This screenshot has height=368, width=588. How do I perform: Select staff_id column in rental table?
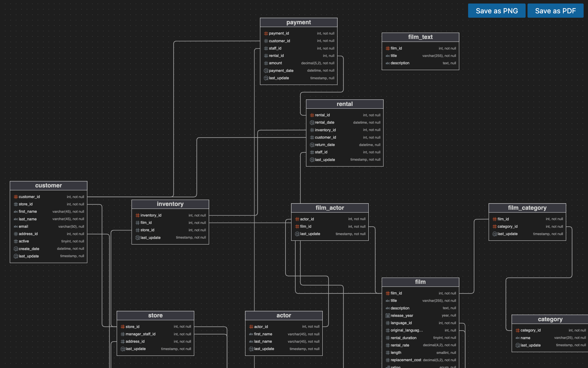(345, 152)
